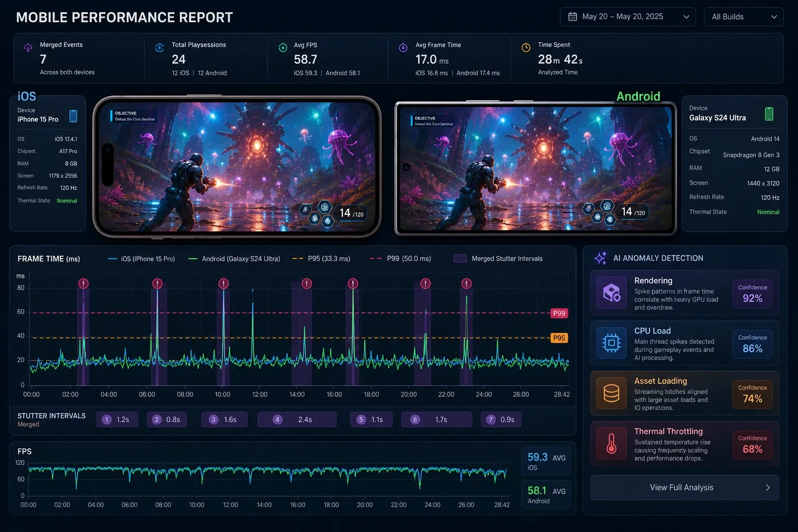Select stutter interval 1 chip (1.2s)
This screenshot has height=532, width=798.
pyautogui.click(x=117, y=420)
